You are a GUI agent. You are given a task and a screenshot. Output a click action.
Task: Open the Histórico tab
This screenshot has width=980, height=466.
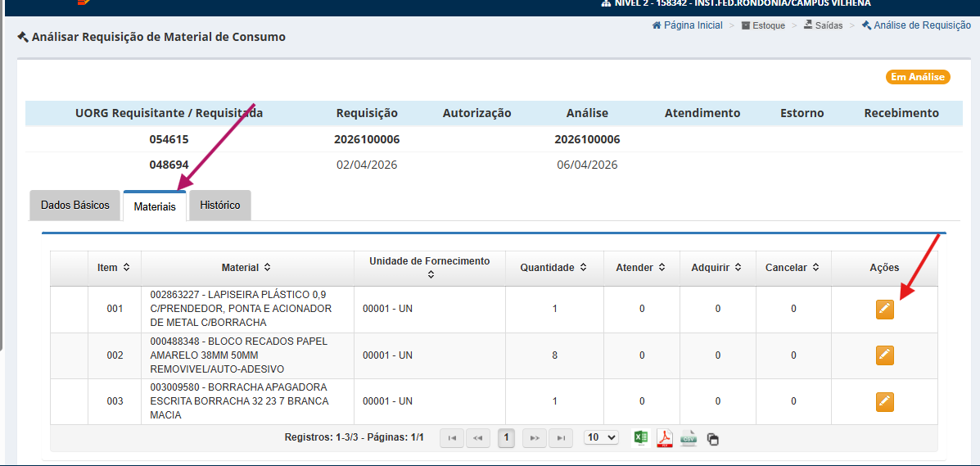219,206
